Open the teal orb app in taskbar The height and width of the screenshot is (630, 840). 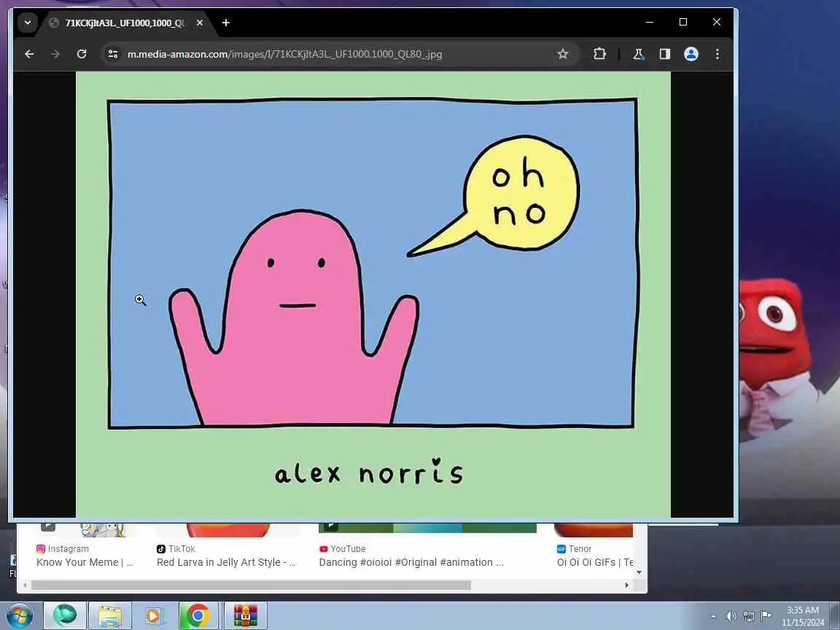pos(65,615)
